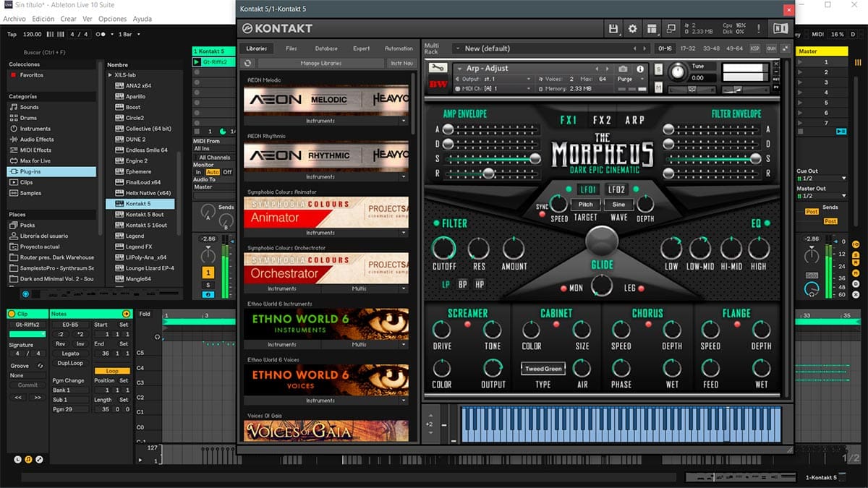
Task: Click the Instr Nav button
Action: tap(401, 64)
